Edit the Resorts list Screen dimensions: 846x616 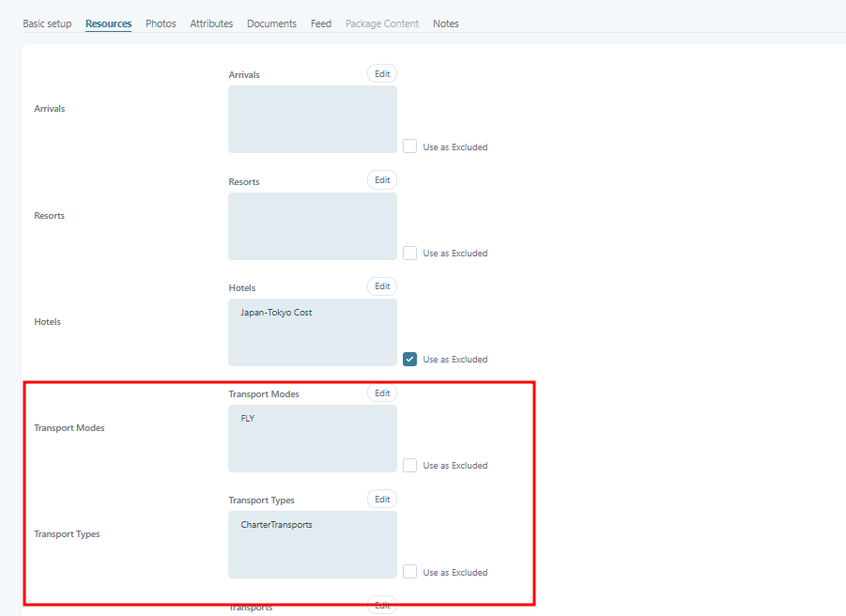[382, 180]
